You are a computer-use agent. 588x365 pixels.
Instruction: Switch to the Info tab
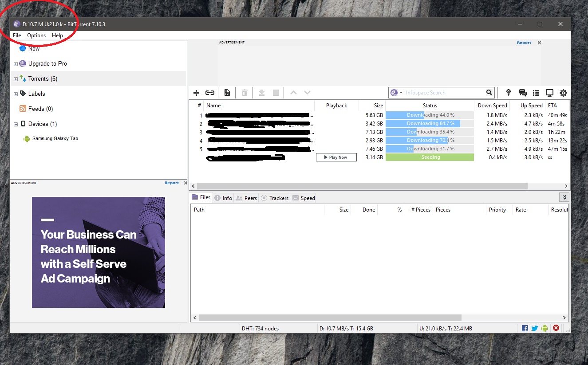(x=223, y=198)
